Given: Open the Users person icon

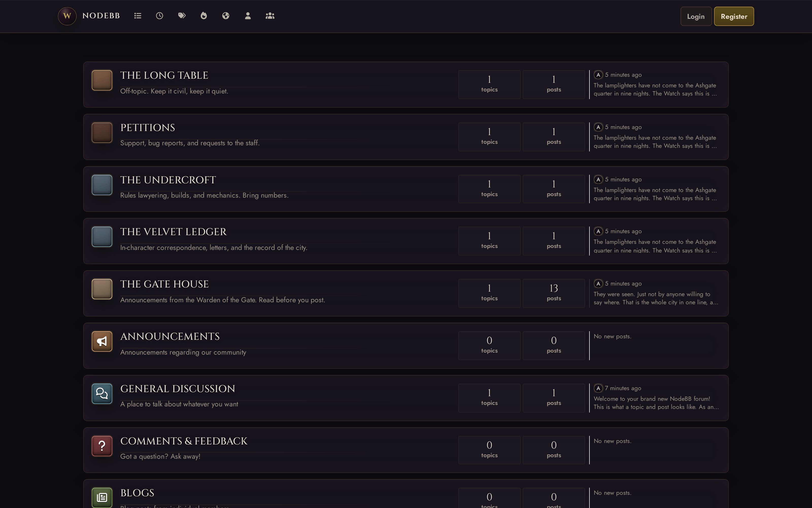Looking at the screenshot, I should [x=248, y=16].
